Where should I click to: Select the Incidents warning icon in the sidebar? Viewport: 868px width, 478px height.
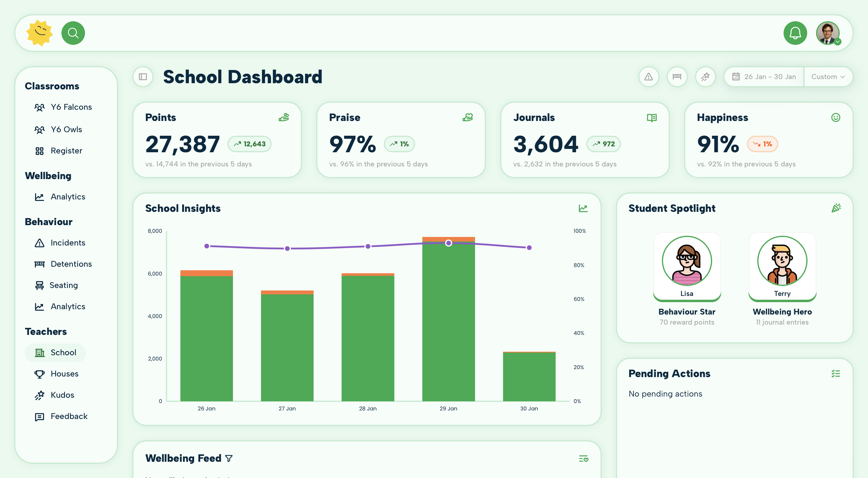[x=40, y=243]
